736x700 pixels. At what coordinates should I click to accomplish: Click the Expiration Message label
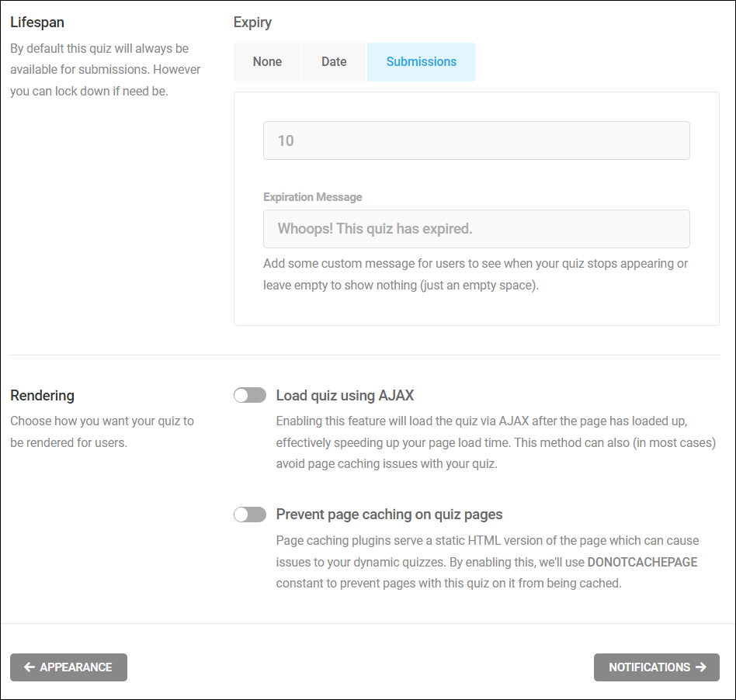click(x=313, y=197)
